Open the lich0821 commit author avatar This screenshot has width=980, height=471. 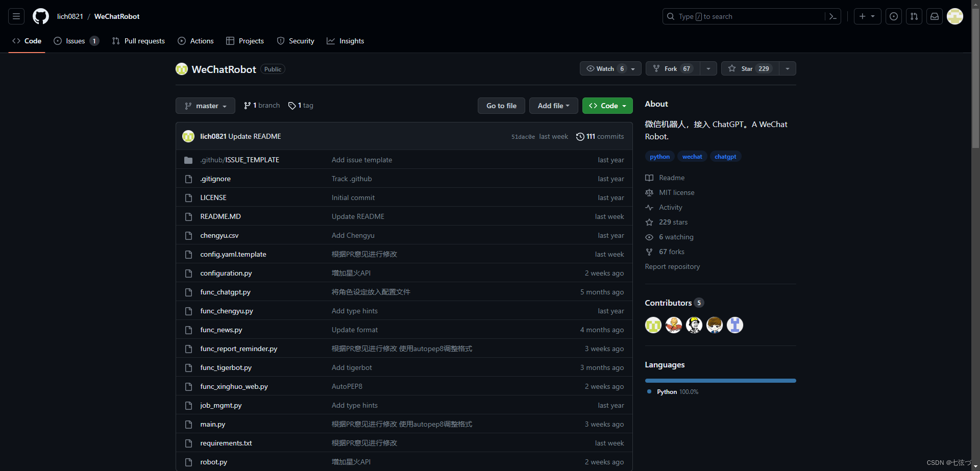[x=188, y=136]
